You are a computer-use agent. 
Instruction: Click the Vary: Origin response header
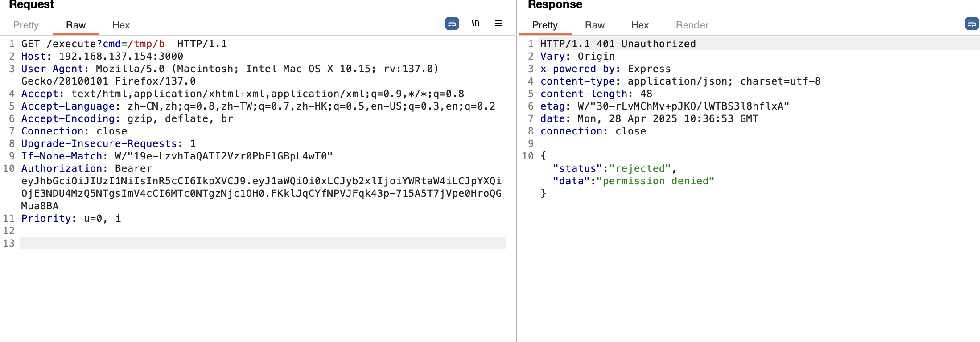(x=577, y=56)
